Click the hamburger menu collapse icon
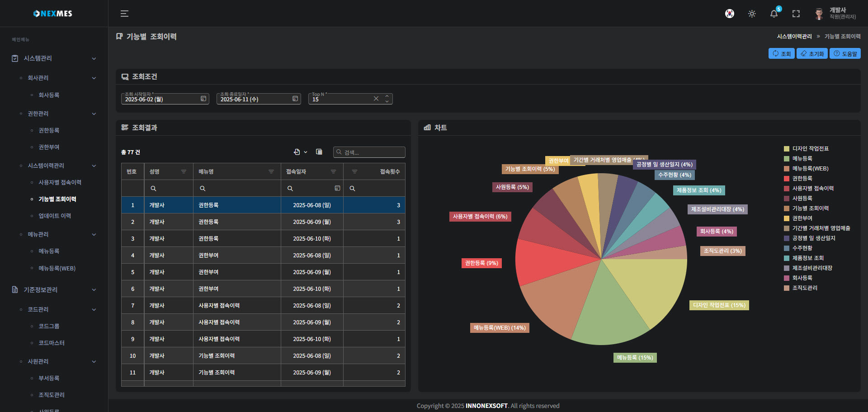The width and height of the screenshot is (868, 412). click(x=124, y=14)
